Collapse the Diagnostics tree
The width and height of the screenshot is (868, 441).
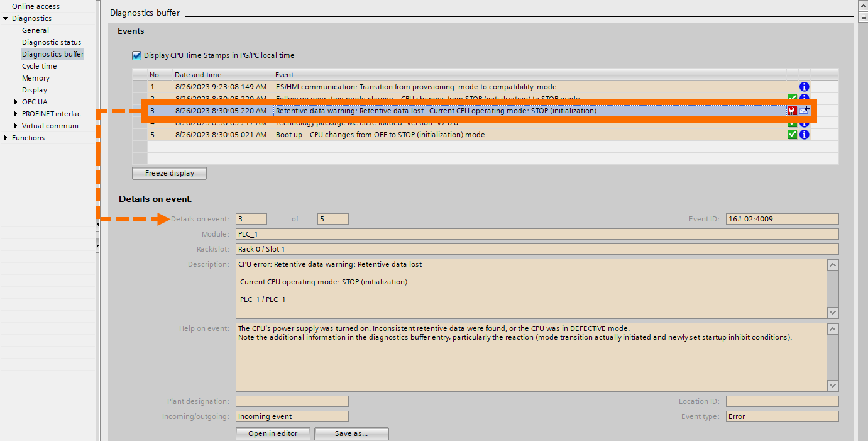coord(6,18)
